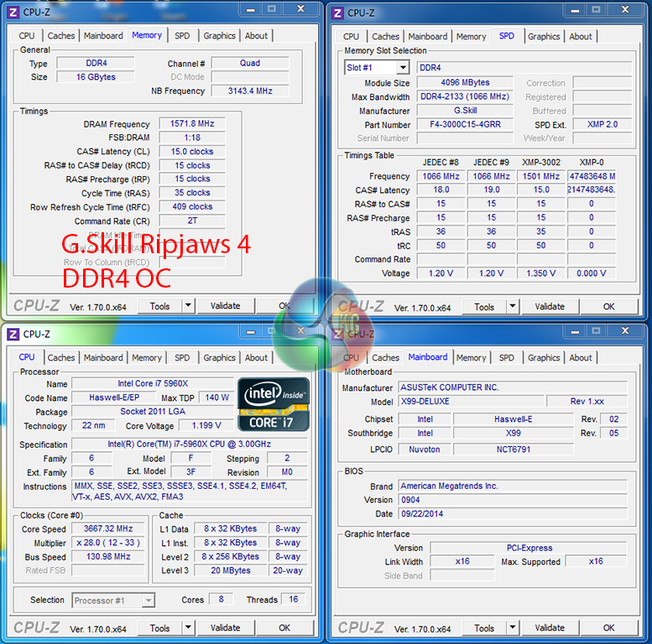Screen dimensions: 652x644
Task: Minimize the Memory window
Action: click(x=250, y=9)
